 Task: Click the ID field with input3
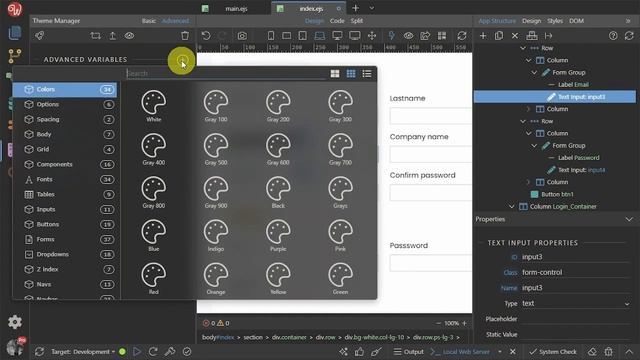click(576, 257)
